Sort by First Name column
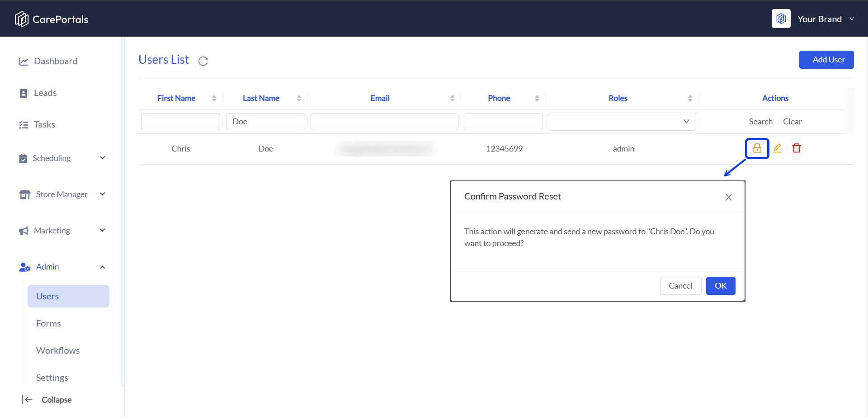Image resolution: width=868 pixels, height=417 pixels. 214,98
